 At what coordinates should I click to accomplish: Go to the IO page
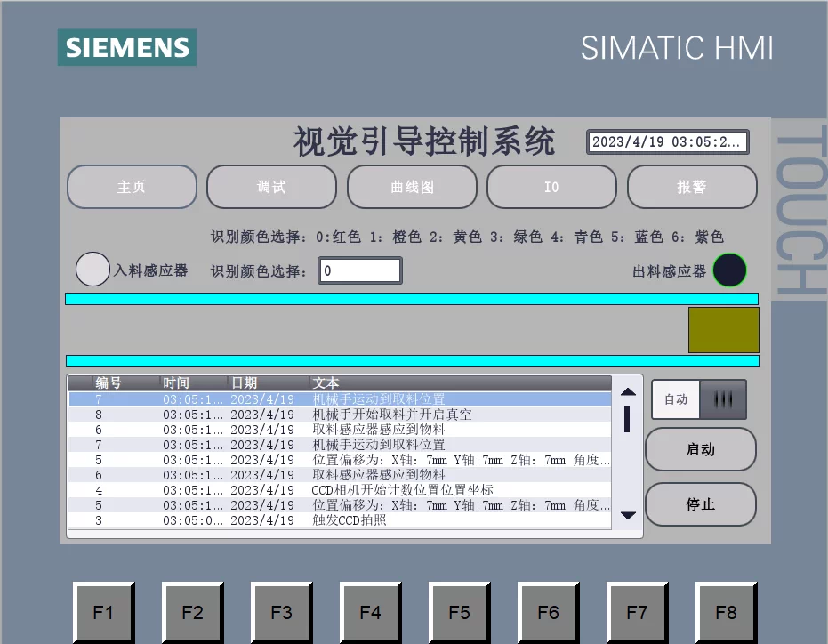tap(551, 187)
